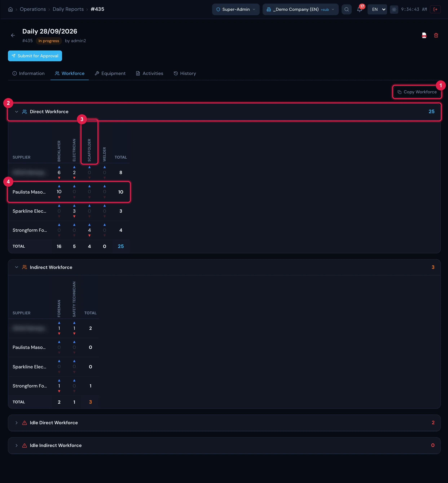
Task: Delete report with trash icon
Action: [436, 35]
